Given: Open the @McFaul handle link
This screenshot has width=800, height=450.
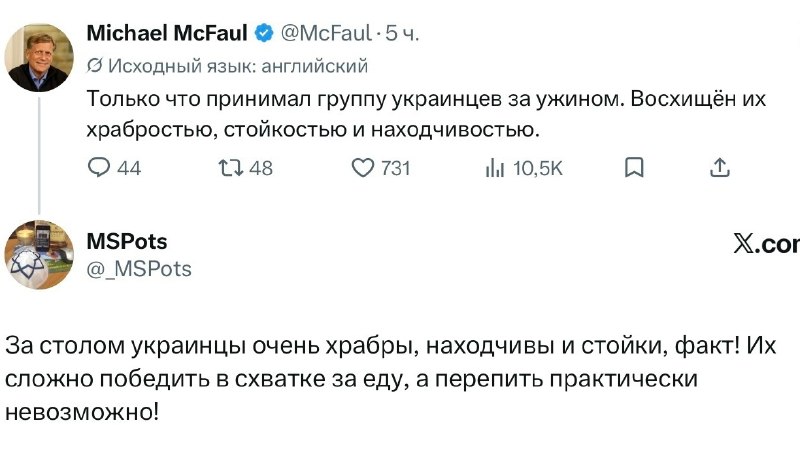Looking at the screenshot, I should click(326, 33).
